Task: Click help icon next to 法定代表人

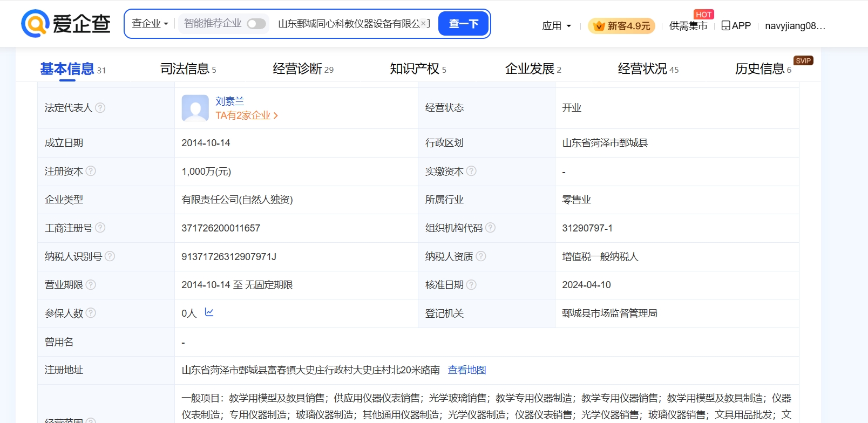Action: [100, 108]
